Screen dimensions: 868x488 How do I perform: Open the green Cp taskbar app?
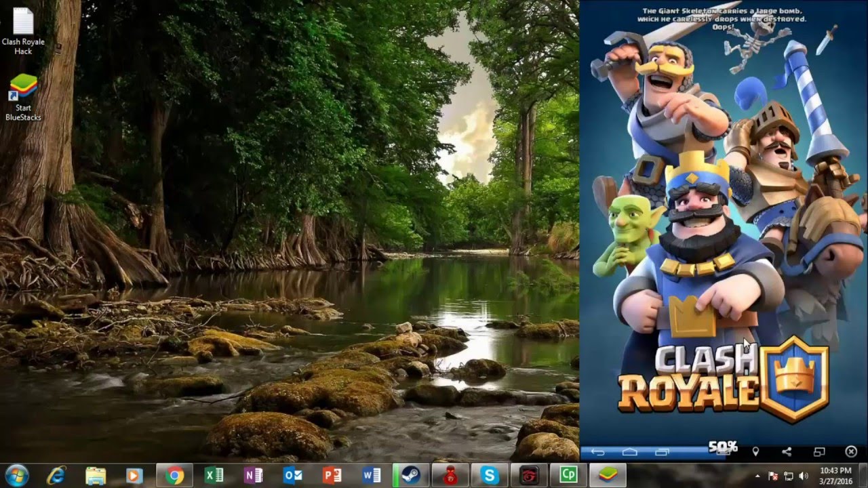point(568,476)
